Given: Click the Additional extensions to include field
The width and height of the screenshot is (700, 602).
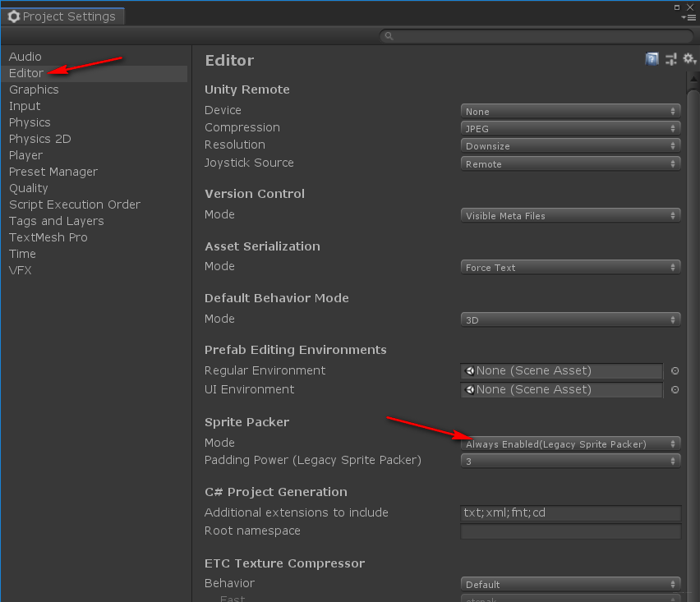Looking at the screenshot, I should coord(570,512).
